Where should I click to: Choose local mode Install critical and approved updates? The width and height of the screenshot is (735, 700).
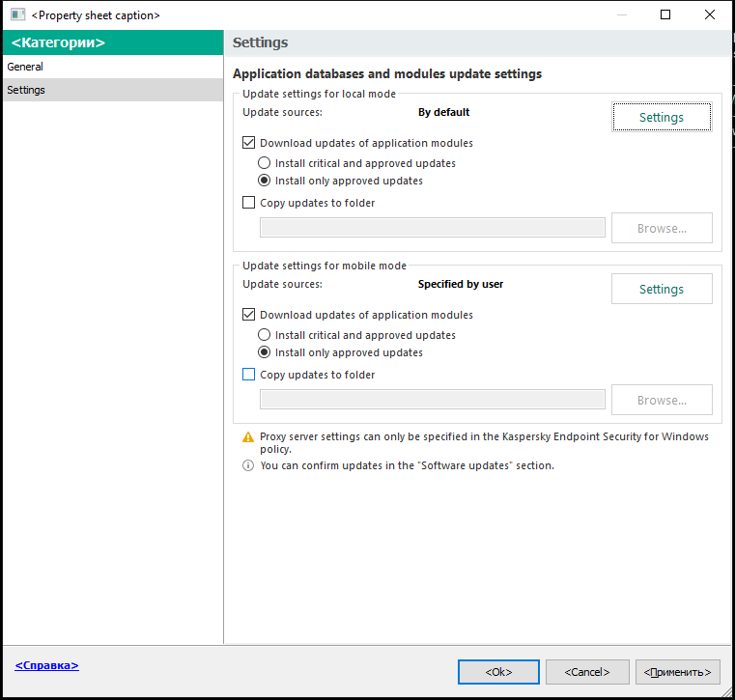265,163
